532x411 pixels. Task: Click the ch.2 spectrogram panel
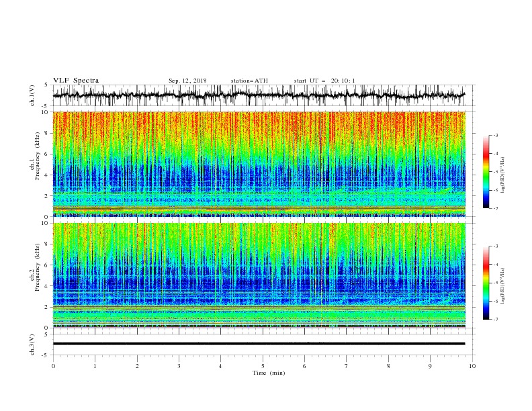point(259,275)
